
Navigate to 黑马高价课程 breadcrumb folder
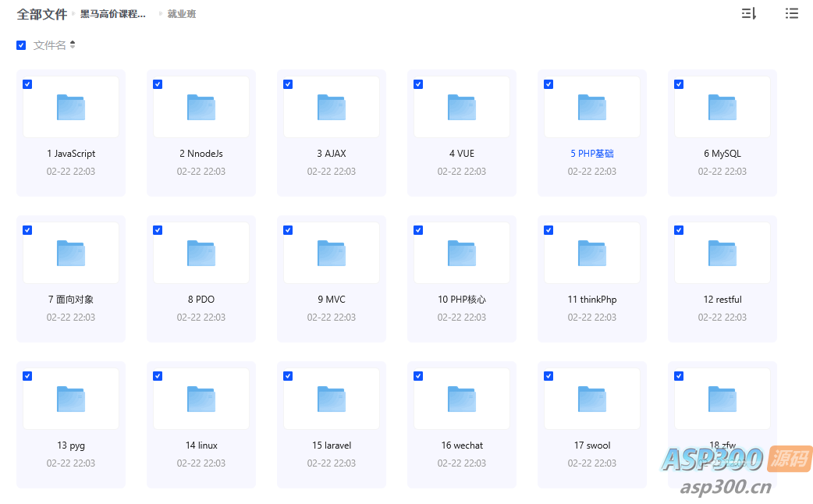(113, 14)
